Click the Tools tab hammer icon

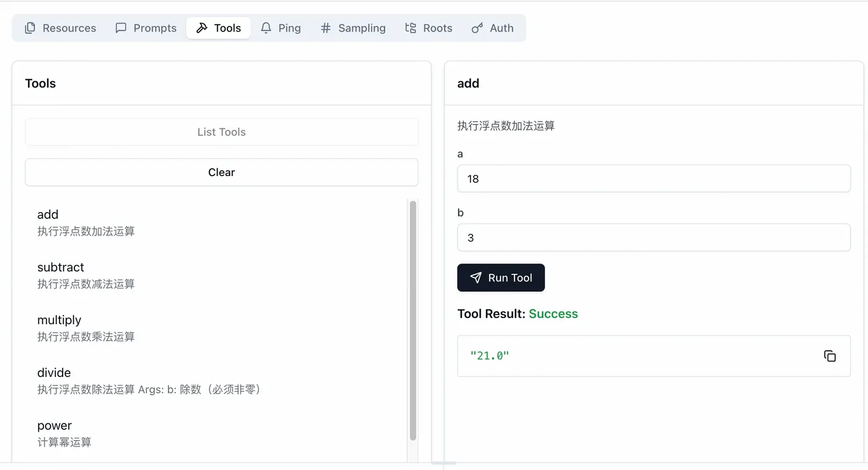coord(201,28)
